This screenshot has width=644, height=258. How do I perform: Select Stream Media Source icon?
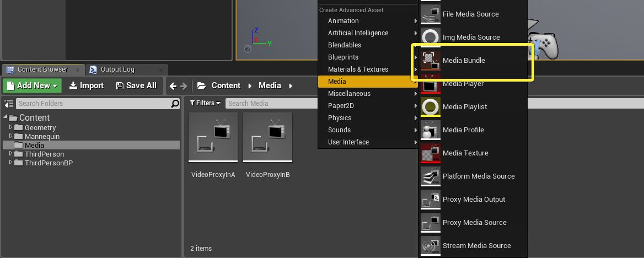pyautogui.click(x=431, y=246)
